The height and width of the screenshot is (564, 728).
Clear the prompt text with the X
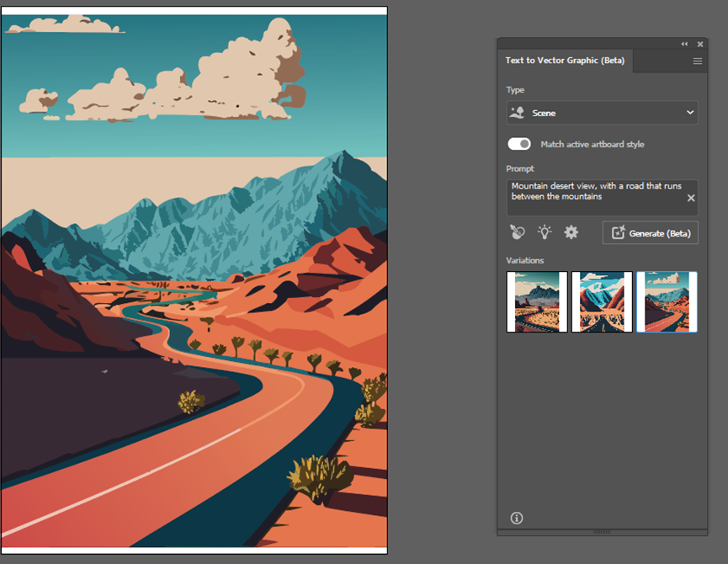pyautogui.click(x=690, y=198)
